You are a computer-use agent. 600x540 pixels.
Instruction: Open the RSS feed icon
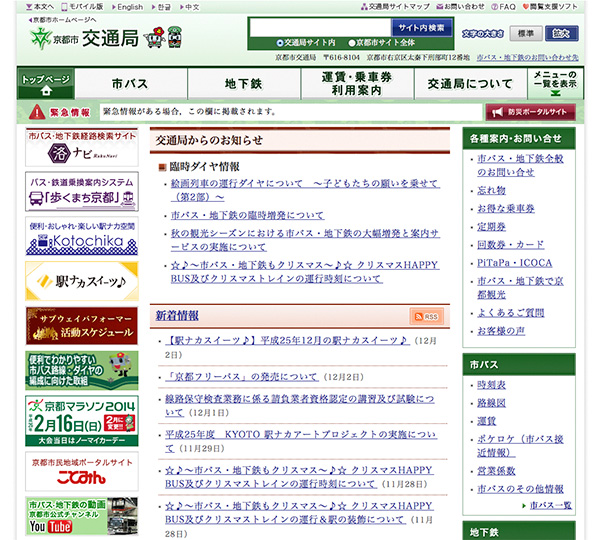point(425,317)
